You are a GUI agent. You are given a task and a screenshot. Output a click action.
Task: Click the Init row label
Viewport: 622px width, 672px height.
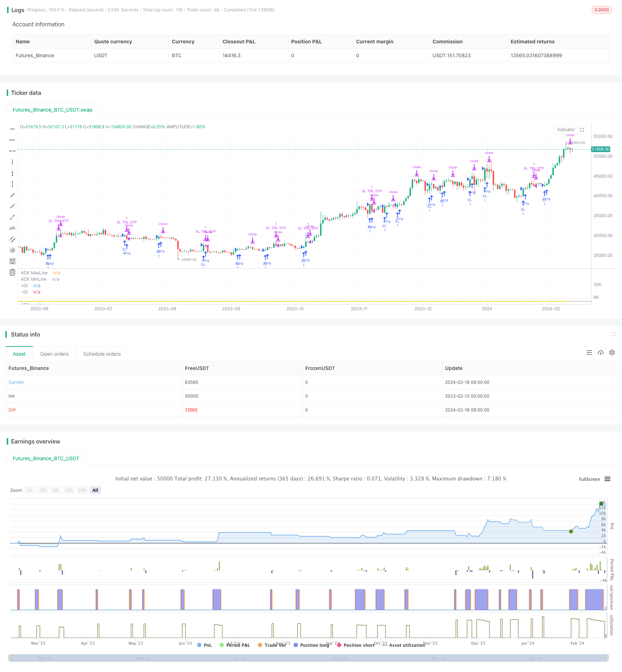(12, 396)
